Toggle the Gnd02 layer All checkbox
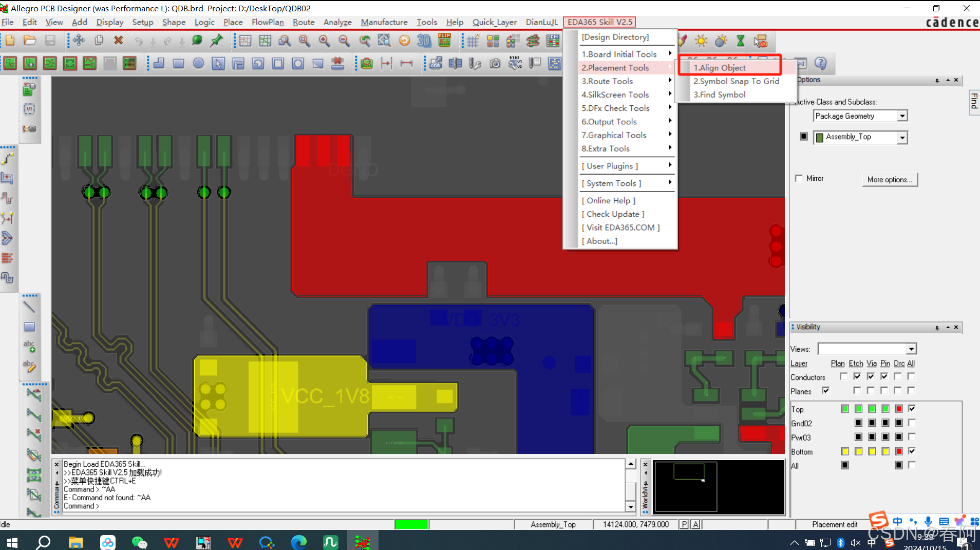980x550 pixels. [912, 423]
